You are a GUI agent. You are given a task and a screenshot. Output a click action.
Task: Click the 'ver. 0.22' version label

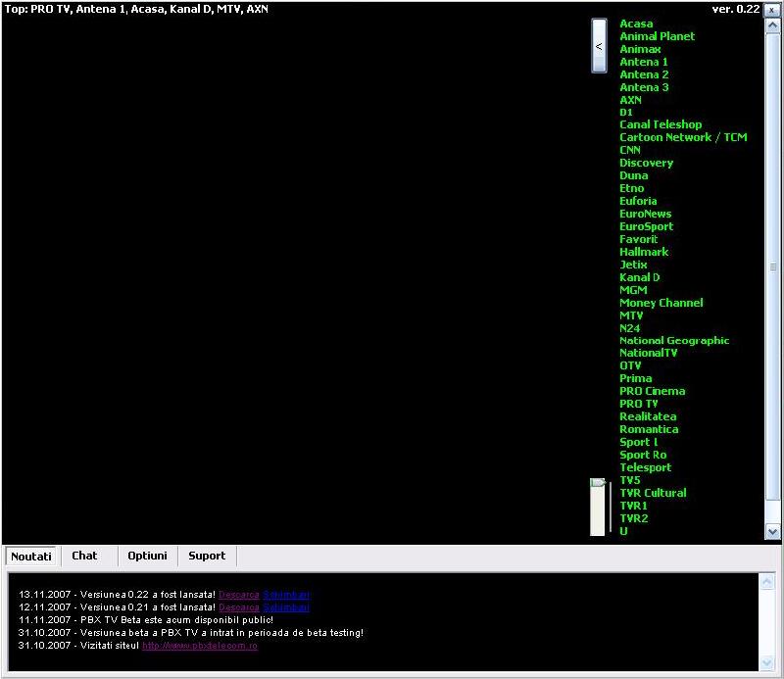click(736, 9)
